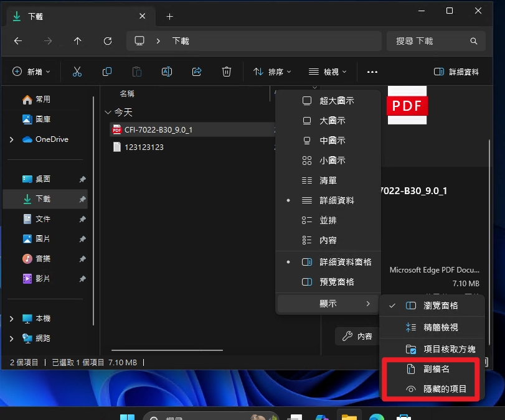Click the back navigation arrow
The width and height of the screenshot is (505, 420).
(x=18, y=41)
